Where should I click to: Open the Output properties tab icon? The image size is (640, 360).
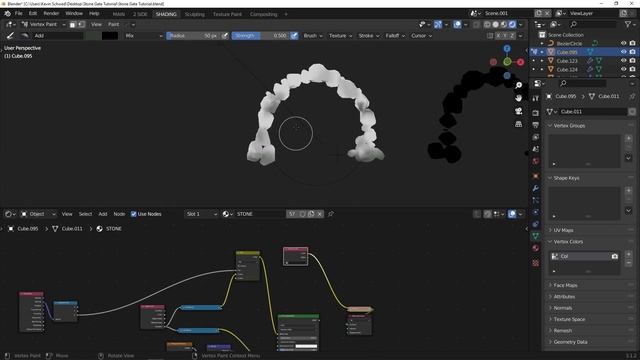click(536, 125)
